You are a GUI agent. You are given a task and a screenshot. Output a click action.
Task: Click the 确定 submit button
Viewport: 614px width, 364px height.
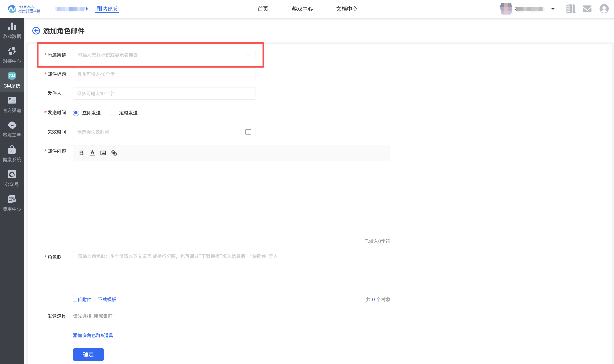(88, 354)
